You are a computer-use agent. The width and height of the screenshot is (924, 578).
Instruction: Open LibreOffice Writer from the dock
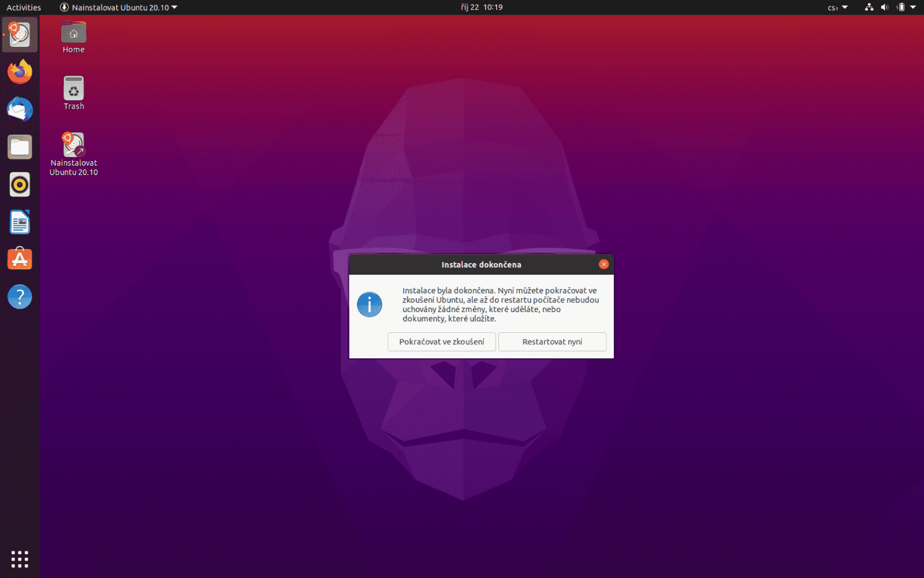19,222
